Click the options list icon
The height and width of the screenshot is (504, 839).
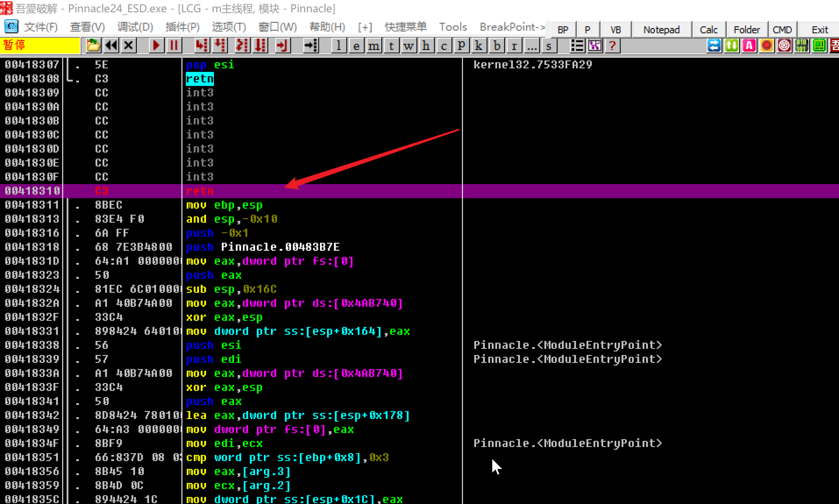coord(577,45)
